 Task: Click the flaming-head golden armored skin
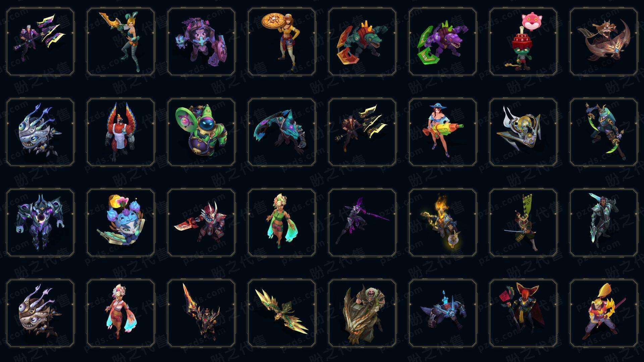point(443,223)
